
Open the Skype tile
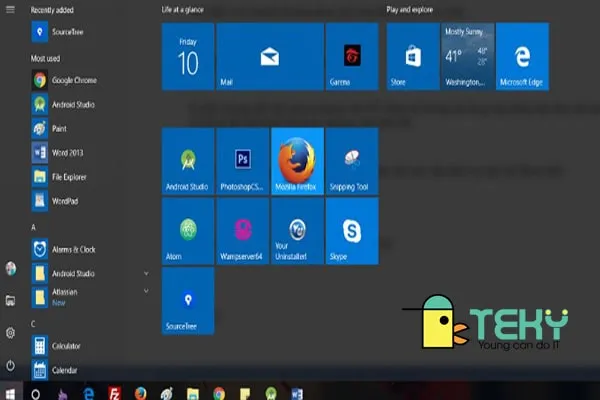[x=352, y=230]
